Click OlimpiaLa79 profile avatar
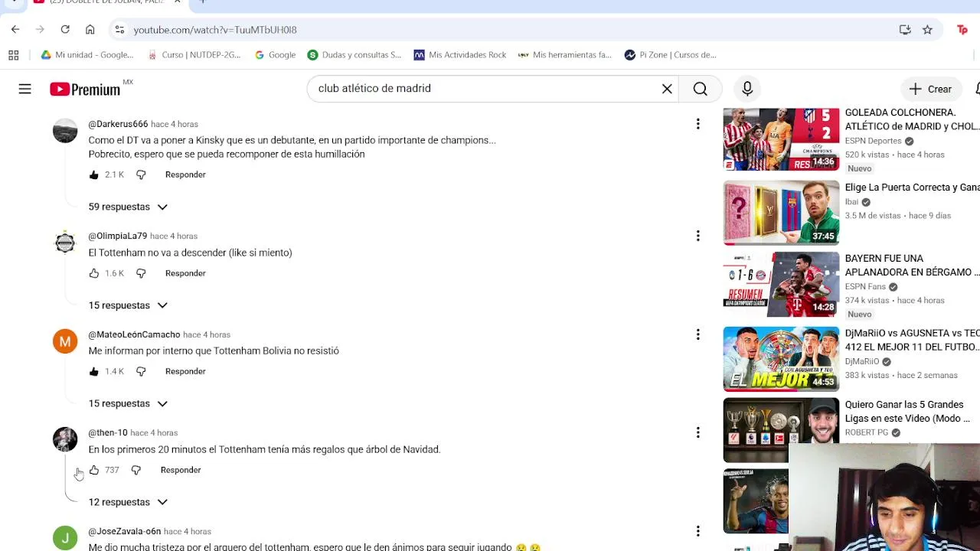This screenshot has height=551, width=980. click(x=65, y=243)
